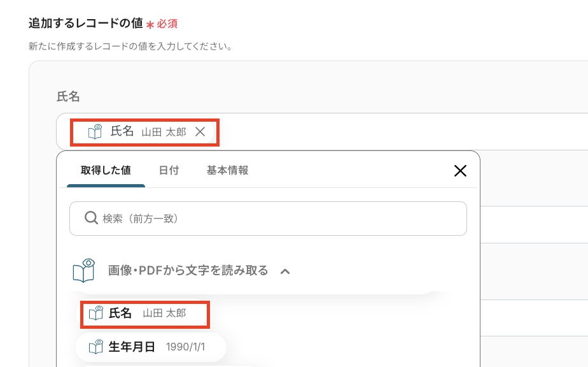Open the 日付 tab
588x367 pixels.
[169, 170]
